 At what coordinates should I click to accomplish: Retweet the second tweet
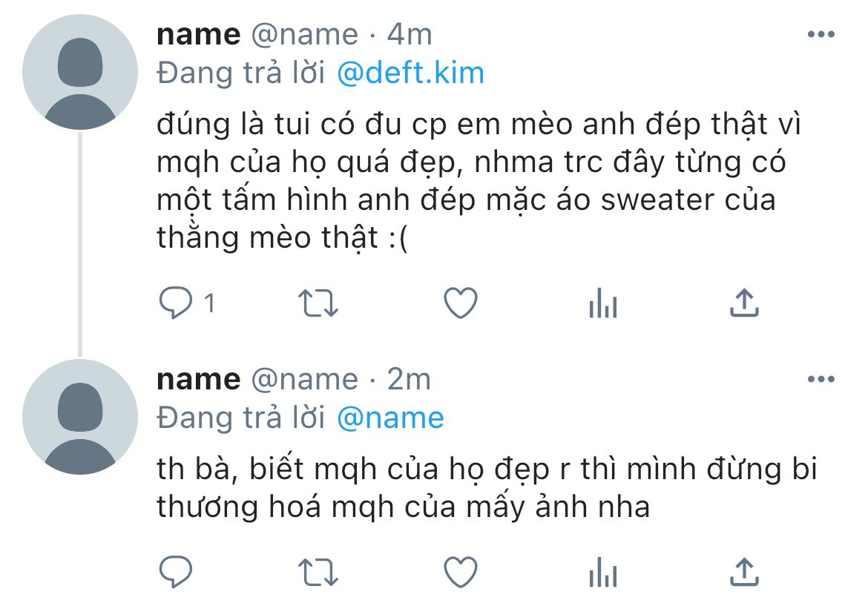pyautogui.click(x=318, y=572)
